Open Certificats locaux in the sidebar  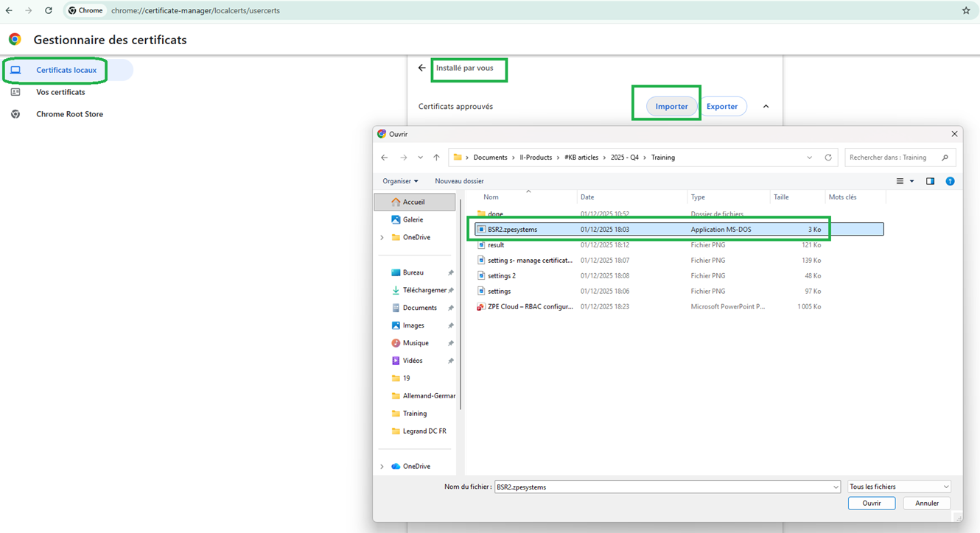pos(68,70)
